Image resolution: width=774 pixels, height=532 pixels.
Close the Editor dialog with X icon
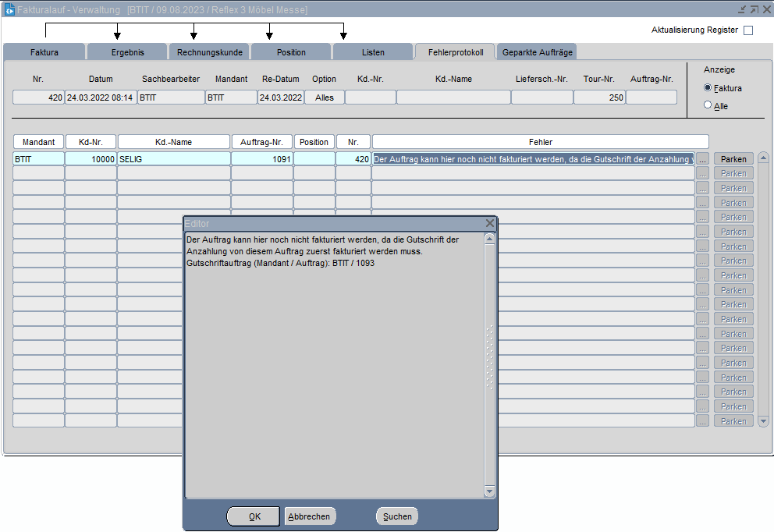[x=489, y=223]
